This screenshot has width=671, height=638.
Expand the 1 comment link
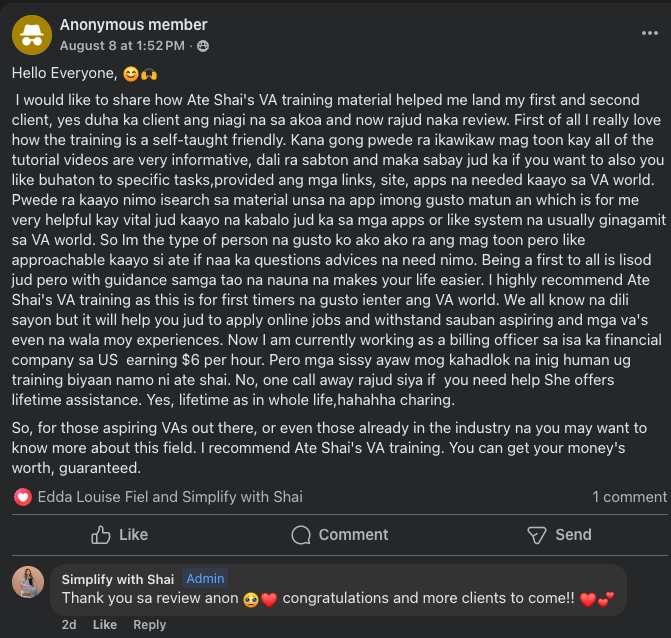[x=629, y=497]
